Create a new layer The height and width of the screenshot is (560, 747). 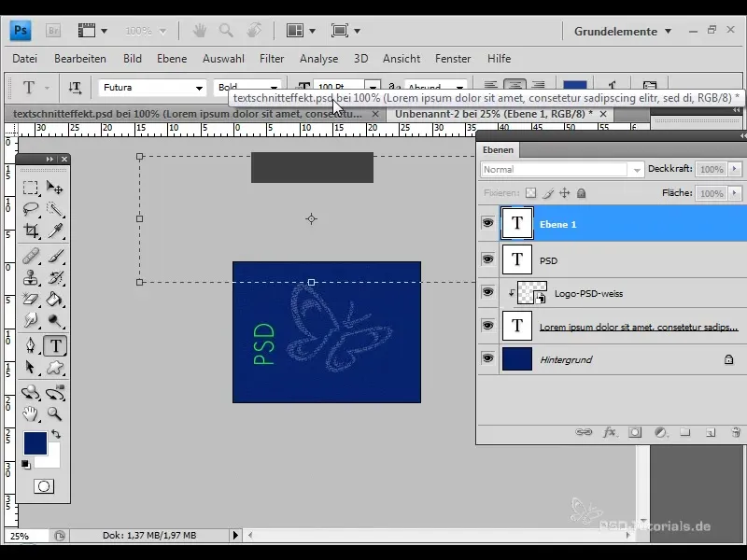(711, 432)
